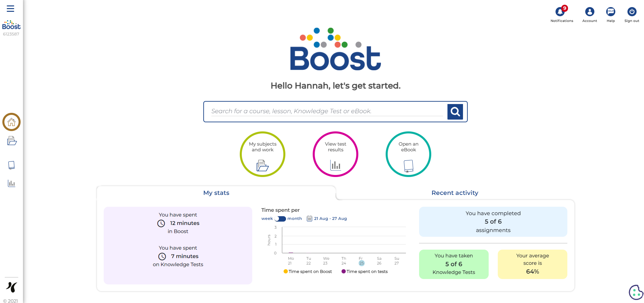Open View test results circle
The height and width of the screenshot is (303, 644).
[335, 154]
